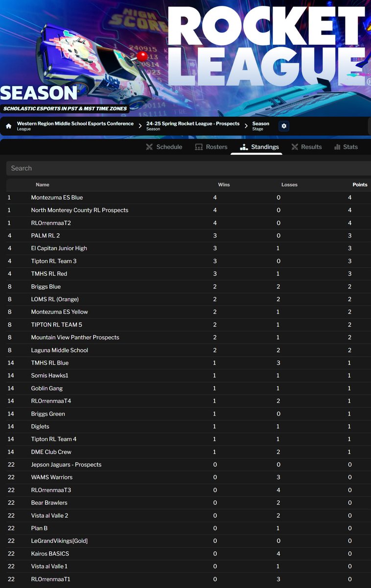Click the Stats bar chart icon
Screen dimensions: 371x588
(x=337, y=147)
